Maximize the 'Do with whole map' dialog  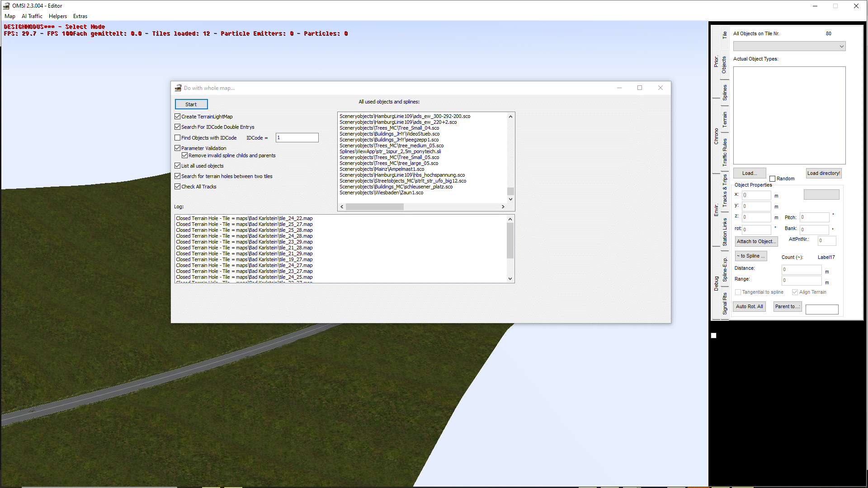click(x=640, y=88)
